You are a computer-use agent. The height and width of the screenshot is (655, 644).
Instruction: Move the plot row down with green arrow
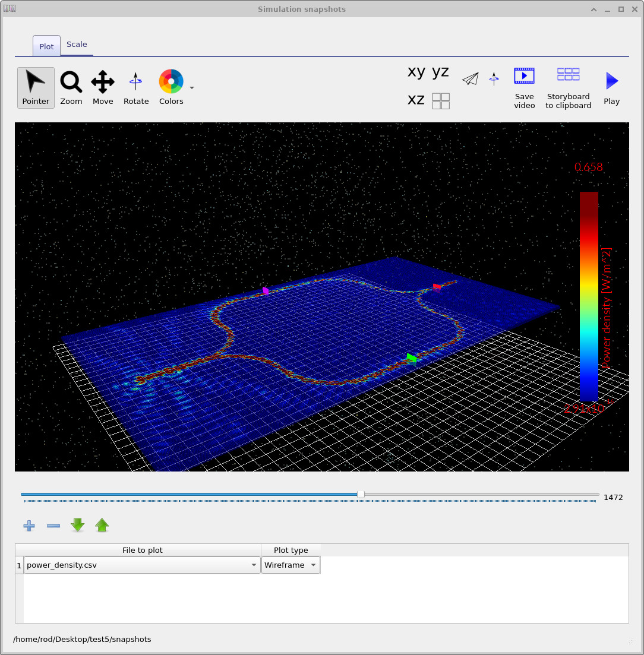point(77,525)
